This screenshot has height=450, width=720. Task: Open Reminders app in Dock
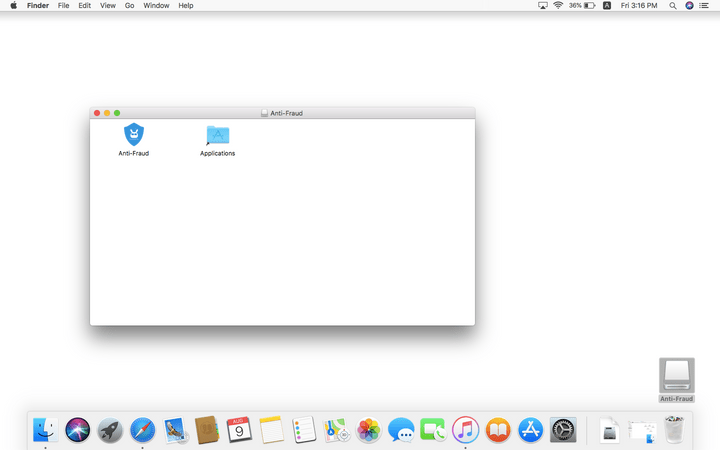[304, 430]
